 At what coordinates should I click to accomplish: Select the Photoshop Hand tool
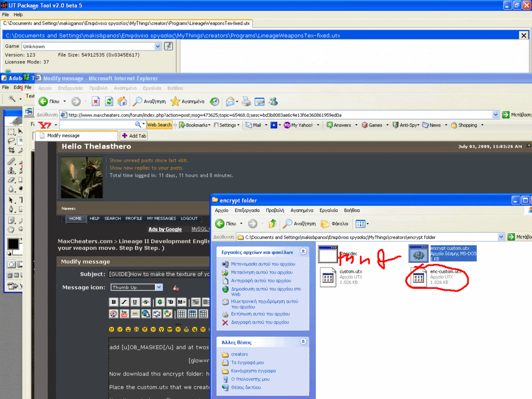point(11,229)
